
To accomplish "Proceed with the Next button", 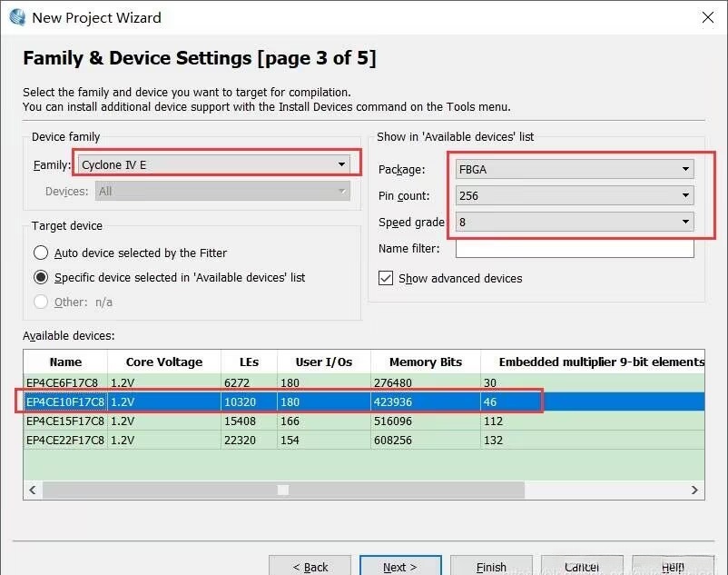I will pos(400,567).
